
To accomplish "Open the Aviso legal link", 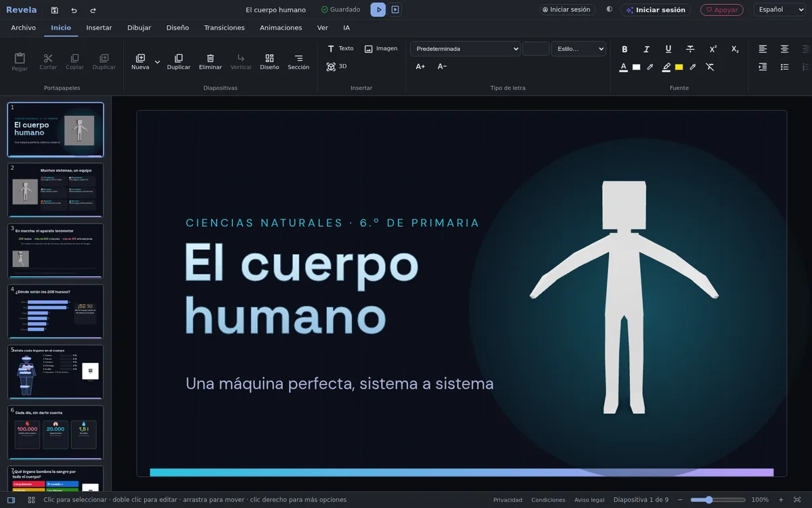I will pyautogui.click(x=589, y=500).
